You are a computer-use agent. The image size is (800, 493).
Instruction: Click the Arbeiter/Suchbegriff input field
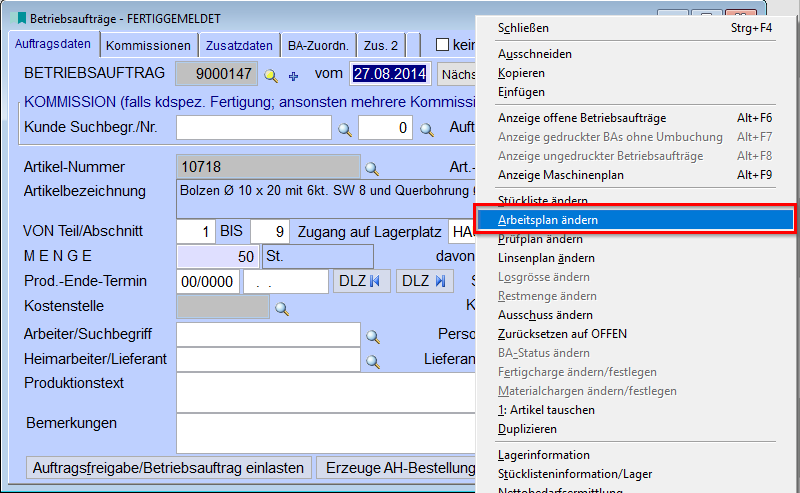pos(268,335)
